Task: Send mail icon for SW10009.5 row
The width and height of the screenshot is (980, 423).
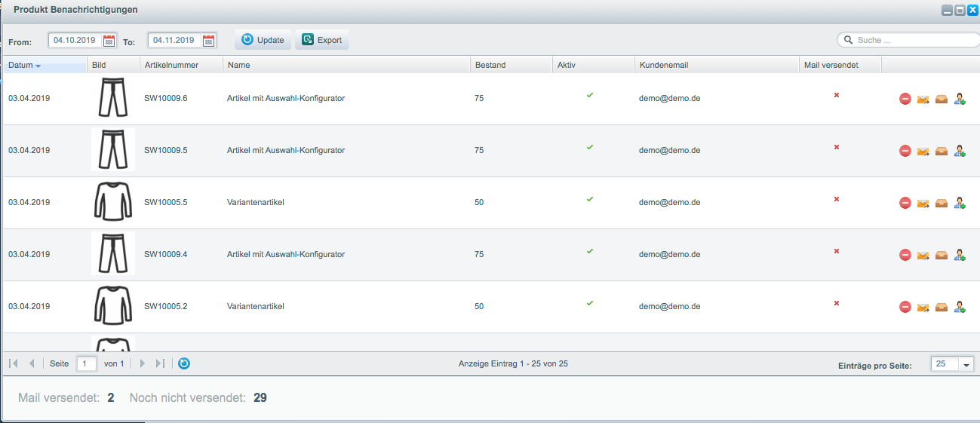Action: 923,151
